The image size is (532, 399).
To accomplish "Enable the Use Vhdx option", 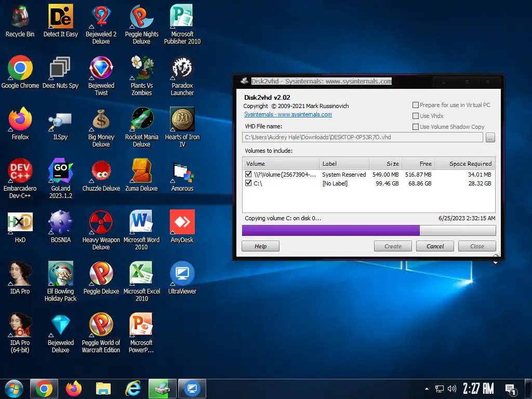I will tap(415, 116).
